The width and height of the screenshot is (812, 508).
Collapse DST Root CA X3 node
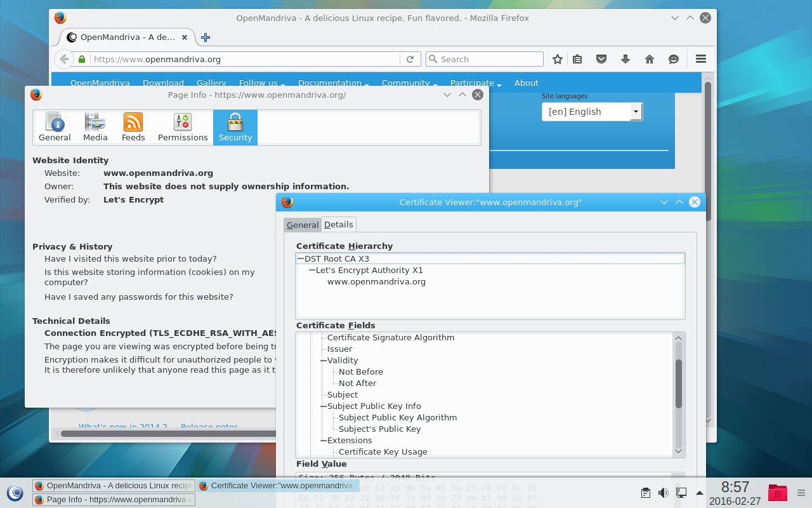301,259
